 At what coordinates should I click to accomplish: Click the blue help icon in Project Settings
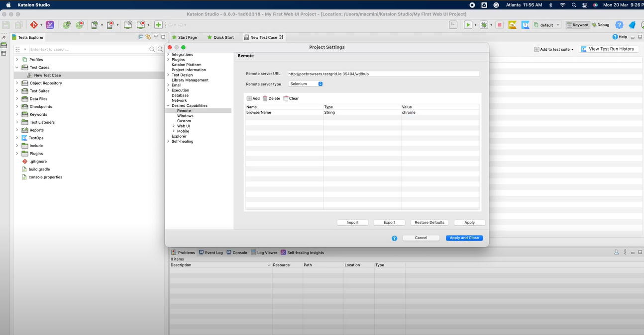point(394,238)
